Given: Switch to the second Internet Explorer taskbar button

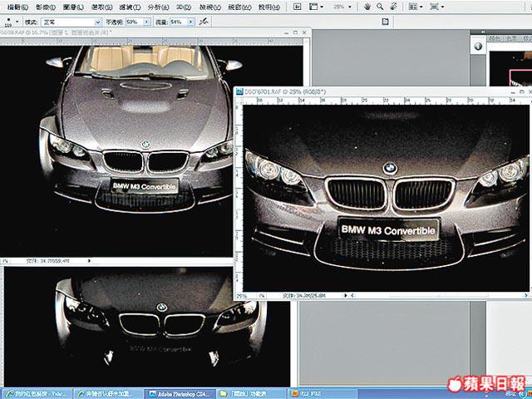Looking at the screenshot, I should click(109, 393).
